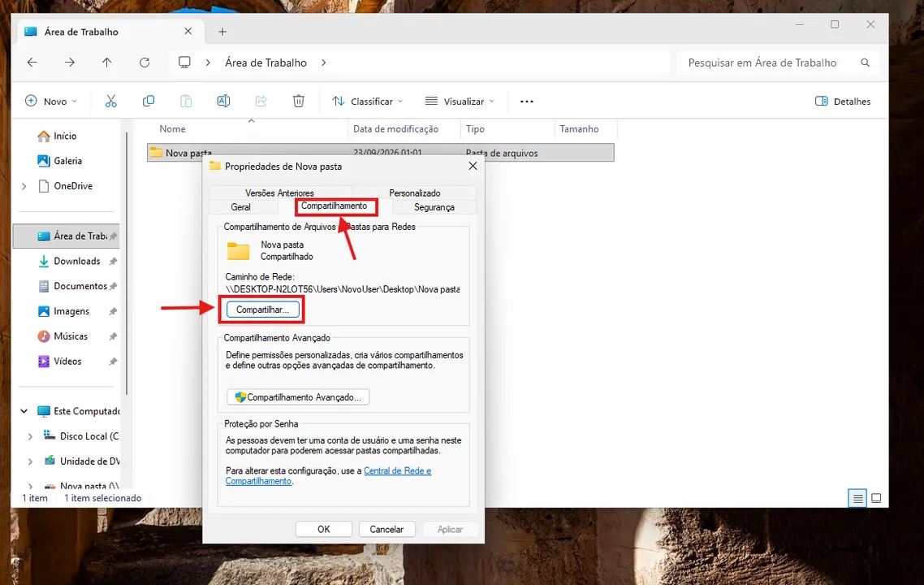Click the monitor icon in address bar
This screenshot has height=585, width=924.
[184, 63]
